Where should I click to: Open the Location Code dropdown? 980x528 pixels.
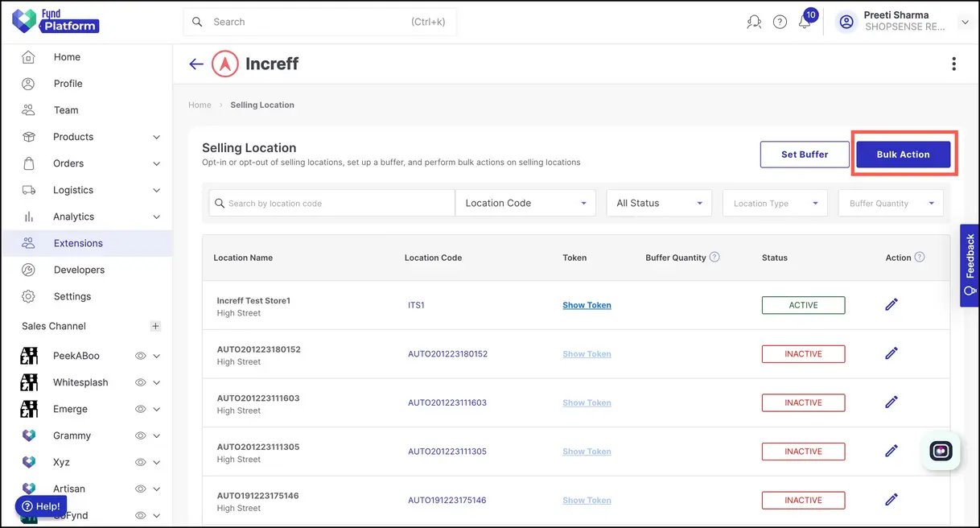point(525,203)
